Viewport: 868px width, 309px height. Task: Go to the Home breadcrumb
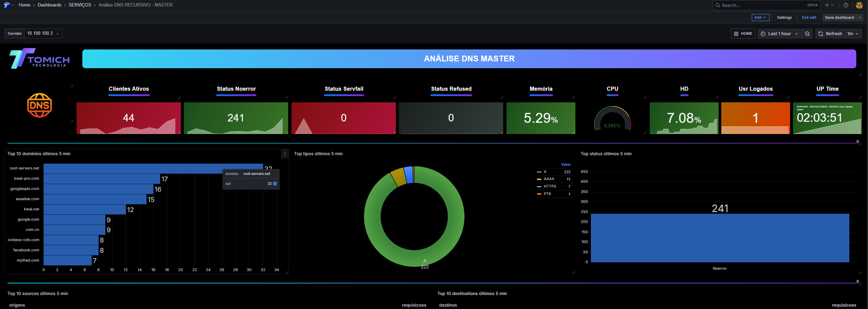[x=25, y=5]
